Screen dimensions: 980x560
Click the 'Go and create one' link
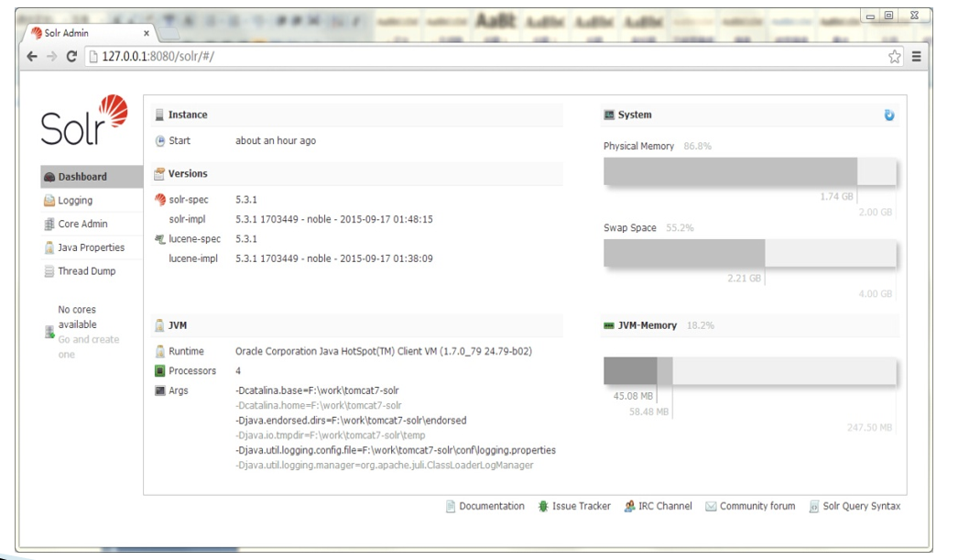click(x=88, y=346)
